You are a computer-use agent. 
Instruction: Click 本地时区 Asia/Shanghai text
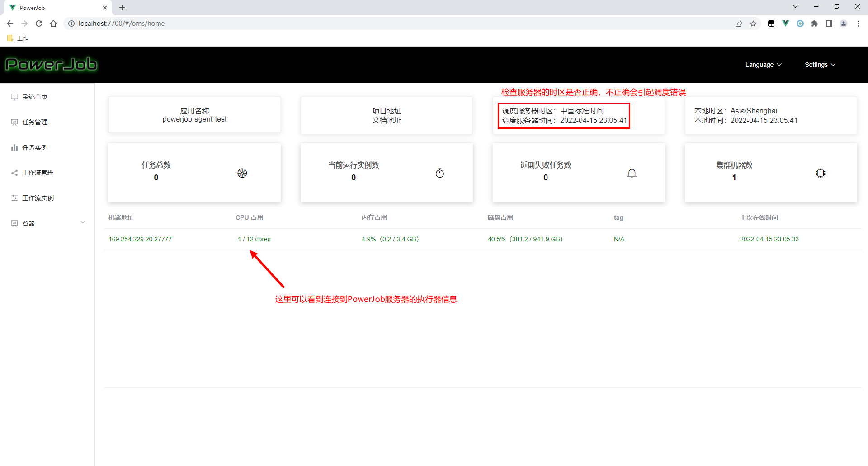[x=736, y=111]
